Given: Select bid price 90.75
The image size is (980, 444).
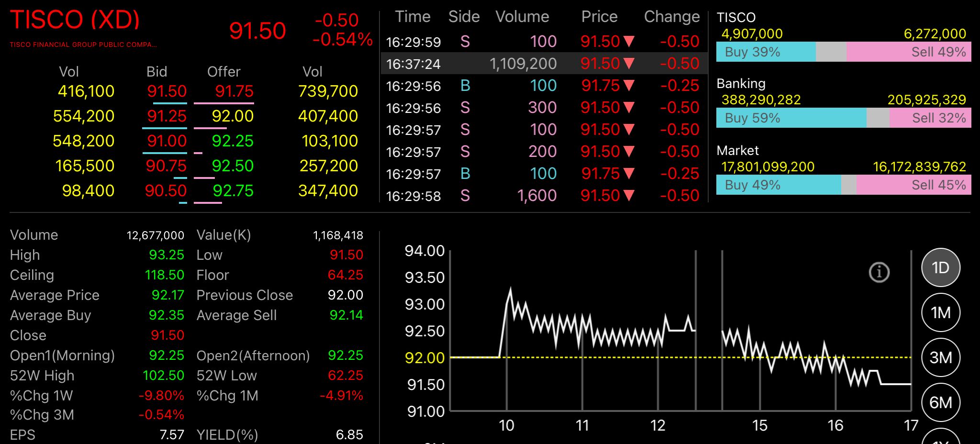Looking at the screenshot, I should coord(166,166).
